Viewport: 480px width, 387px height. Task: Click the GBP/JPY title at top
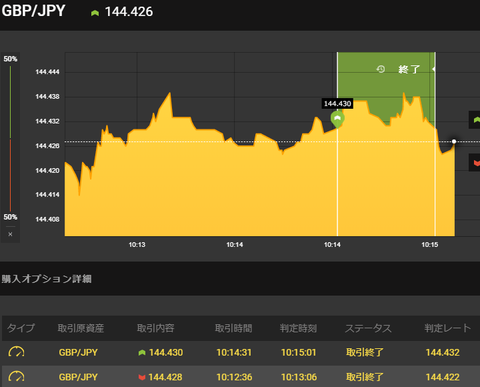coord(33,11)
